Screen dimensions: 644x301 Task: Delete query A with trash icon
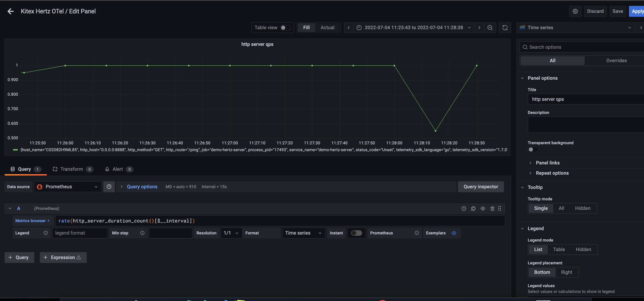(x=492, y=208)
